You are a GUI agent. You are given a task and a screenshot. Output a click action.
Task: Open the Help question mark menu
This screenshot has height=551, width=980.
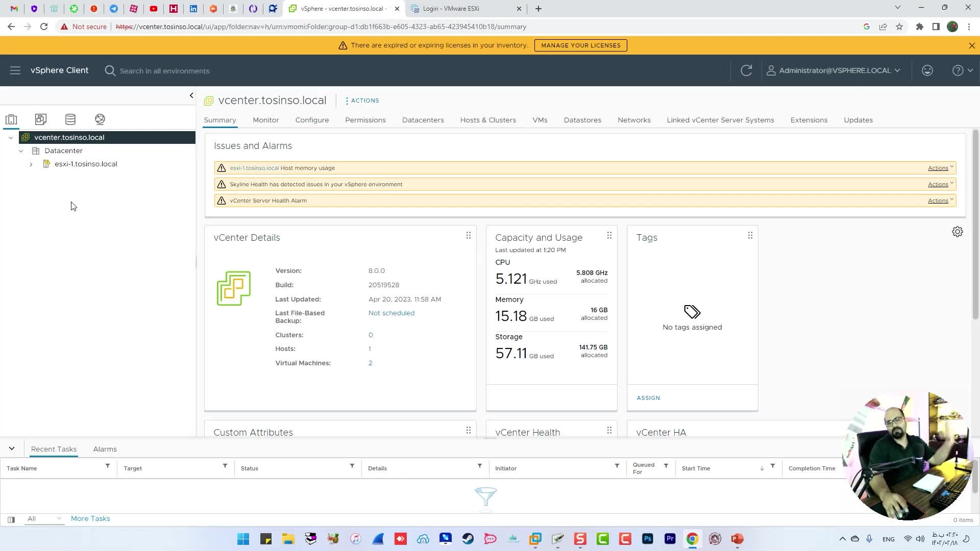[963, 70]
